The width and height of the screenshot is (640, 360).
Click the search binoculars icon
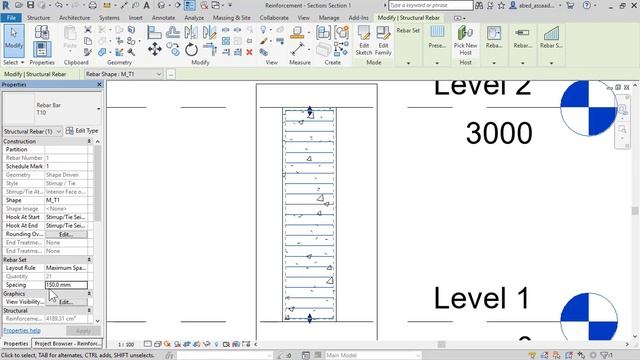[479, 5]
